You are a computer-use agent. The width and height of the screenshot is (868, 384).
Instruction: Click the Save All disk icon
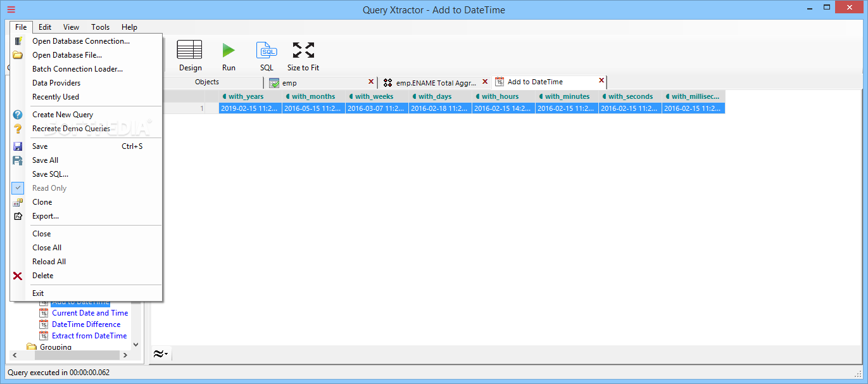click(x=18, y=160)
